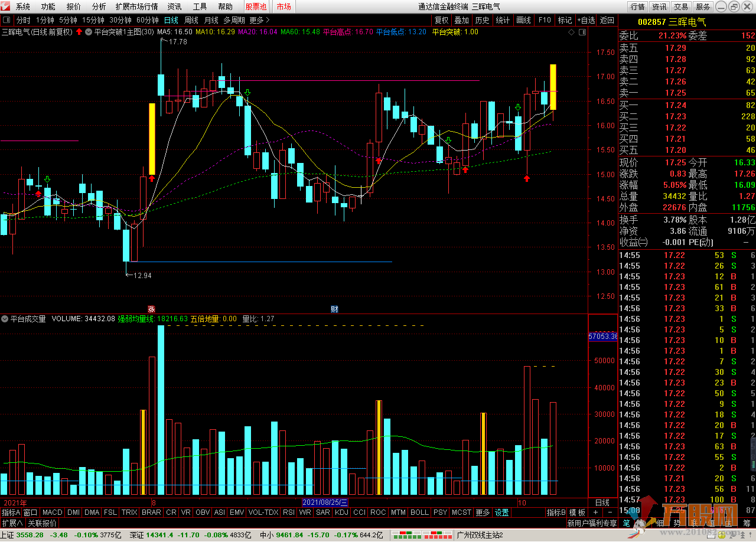Select the 周线 weekly period
756x542 pixels.
point(191,20)
